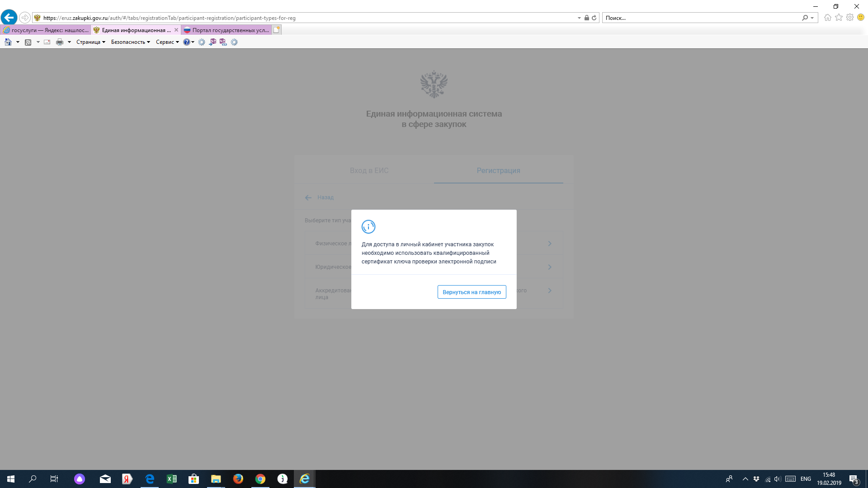Open Excel from the taskbar
Viewport: 868px width, 488px height.
pyautogui.click(x=171, y=479)
